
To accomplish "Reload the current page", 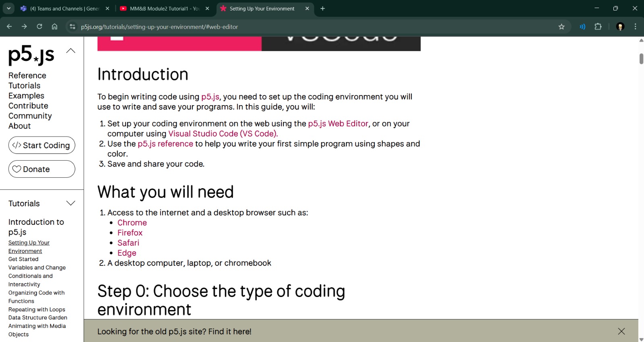I will pyautogui.click(x=39, y=27).
